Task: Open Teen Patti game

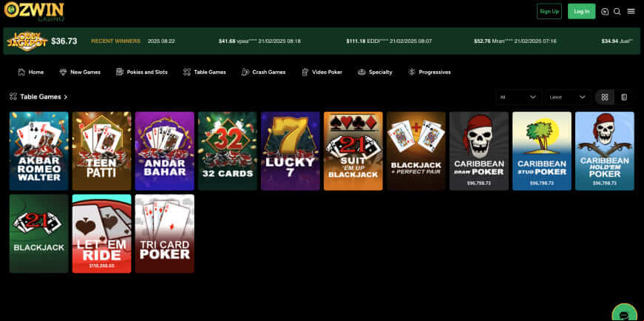Action: 102,151
